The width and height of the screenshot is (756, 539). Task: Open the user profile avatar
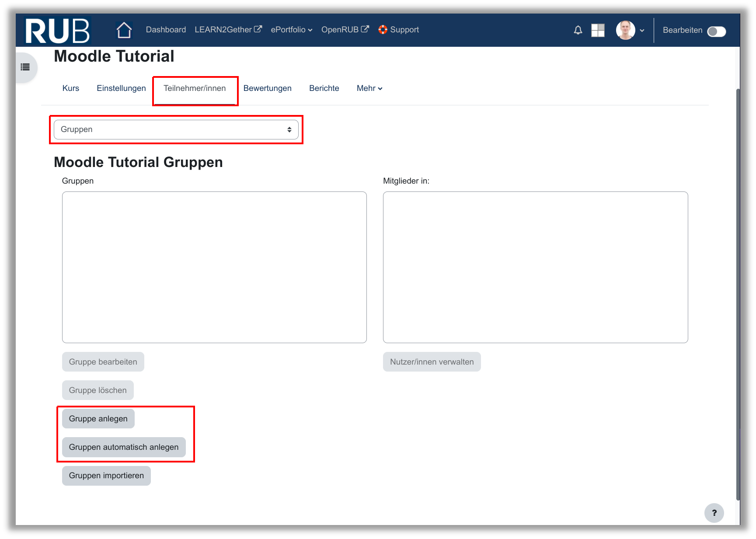coord(625,30)
